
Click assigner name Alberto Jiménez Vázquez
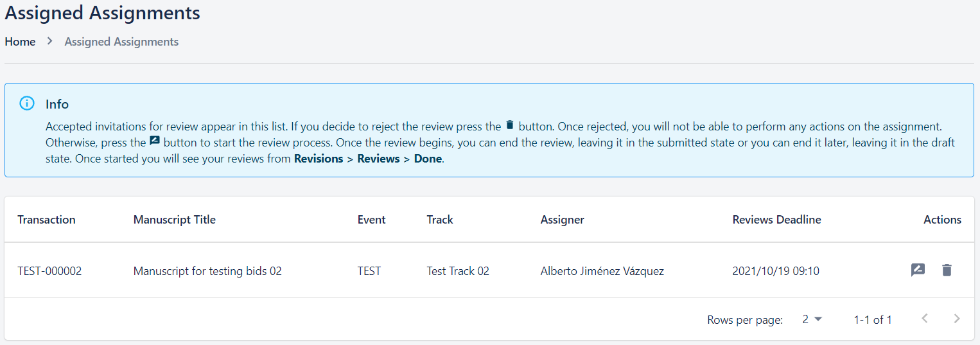602,271
